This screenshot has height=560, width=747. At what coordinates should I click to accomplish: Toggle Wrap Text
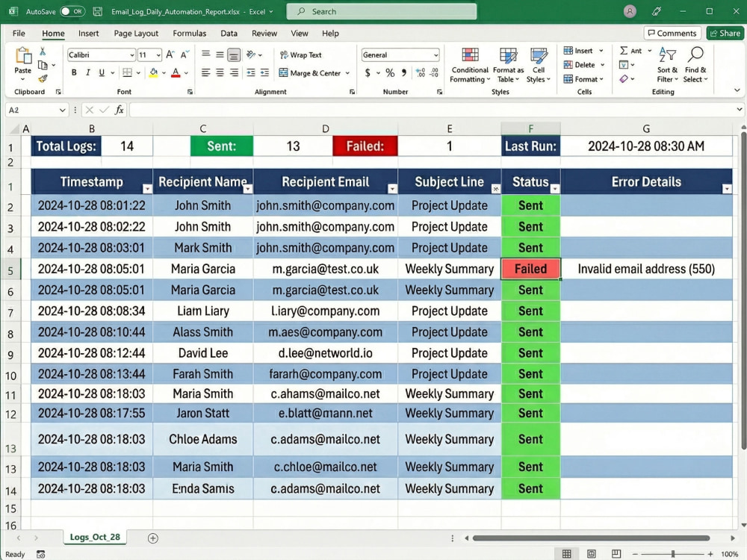[300, 55]
